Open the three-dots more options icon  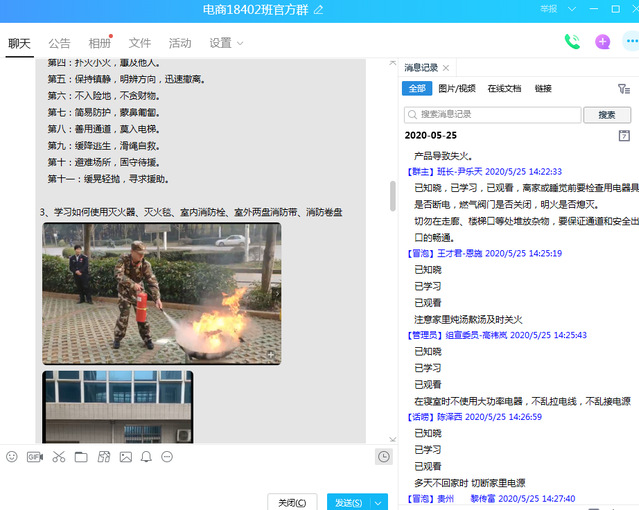tap(631, 41)
